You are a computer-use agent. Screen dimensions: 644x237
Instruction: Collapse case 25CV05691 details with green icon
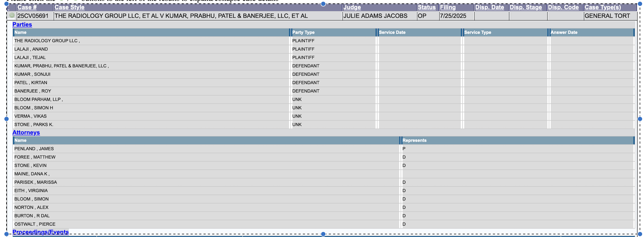click(x=12, y=15)
